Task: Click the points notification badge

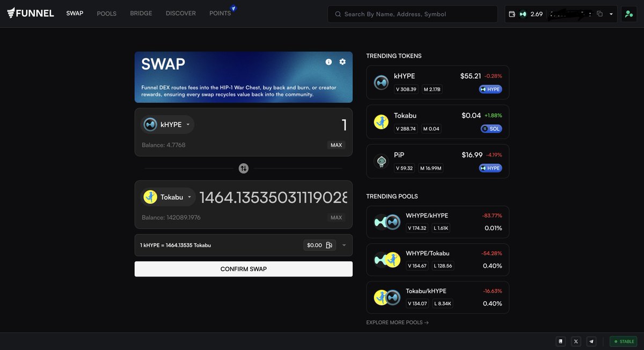Action: (x=233, y=8)
